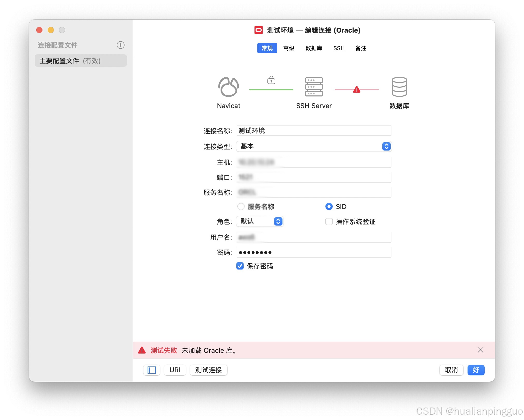Switch to the 高级 tab
This screenshot has height=420, width=524.
click(x=289, y=48)
